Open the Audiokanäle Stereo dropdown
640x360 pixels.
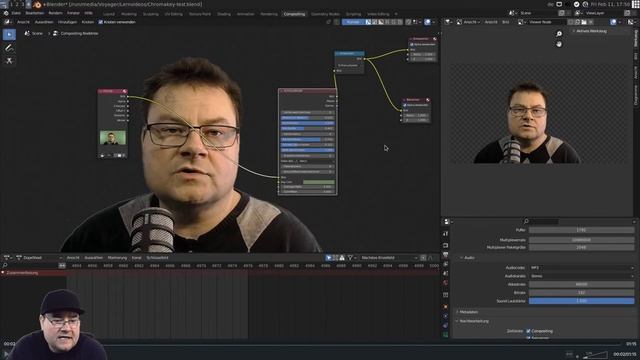pos(582,276)
